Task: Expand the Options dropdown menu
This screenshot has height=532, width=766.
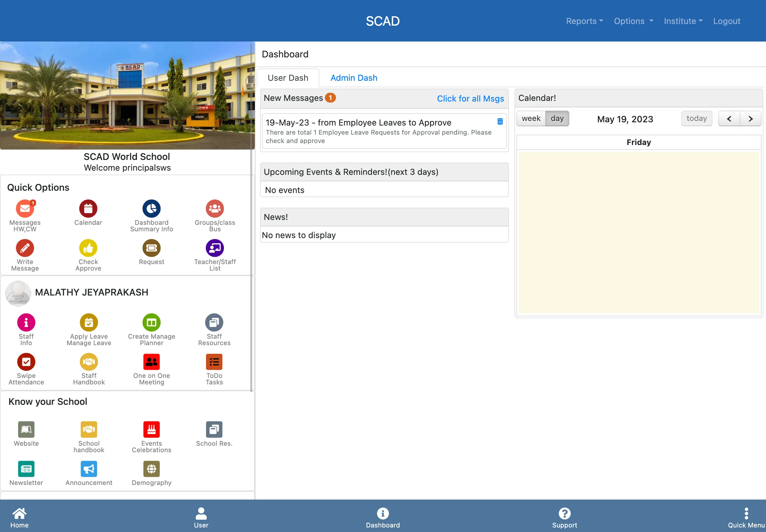Action: point(633,21)
